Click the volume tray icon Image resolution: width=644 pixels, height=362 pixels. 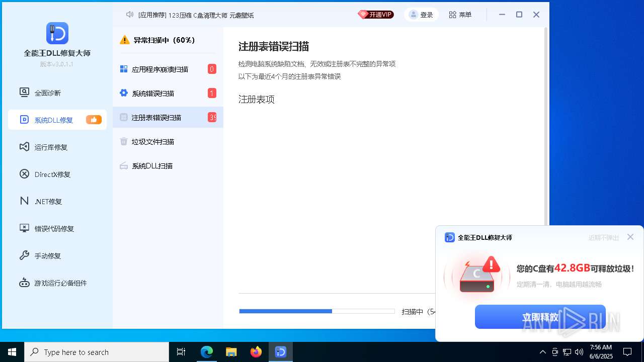(x=579, y=352)
